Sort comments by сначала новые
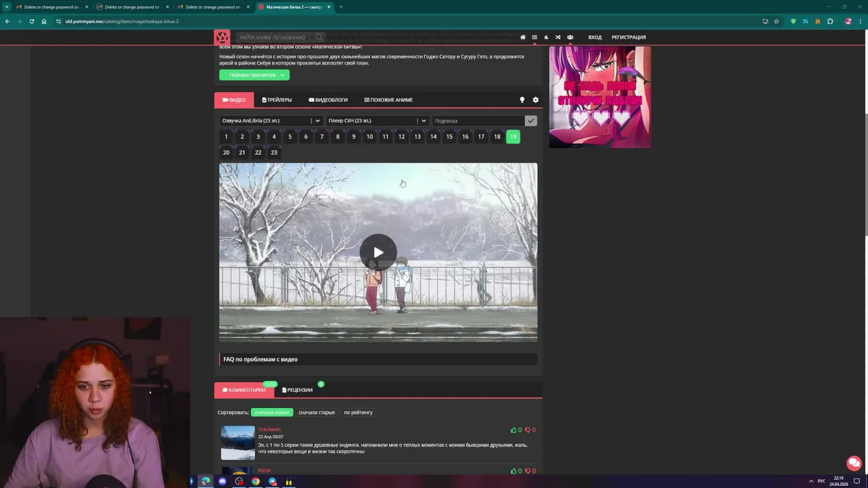Viewport: 868px width, 488px height. coord(272,412)
